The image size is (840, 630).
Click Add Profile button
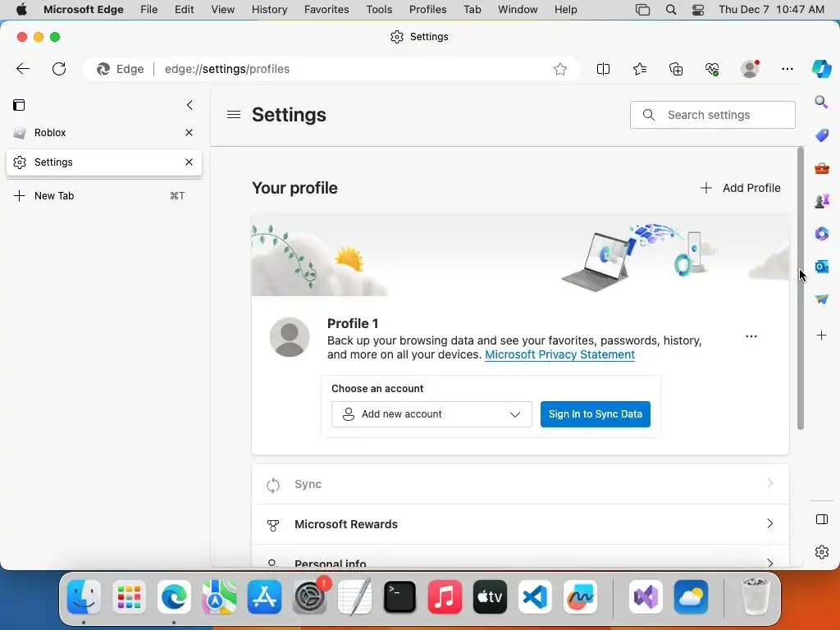741,188
